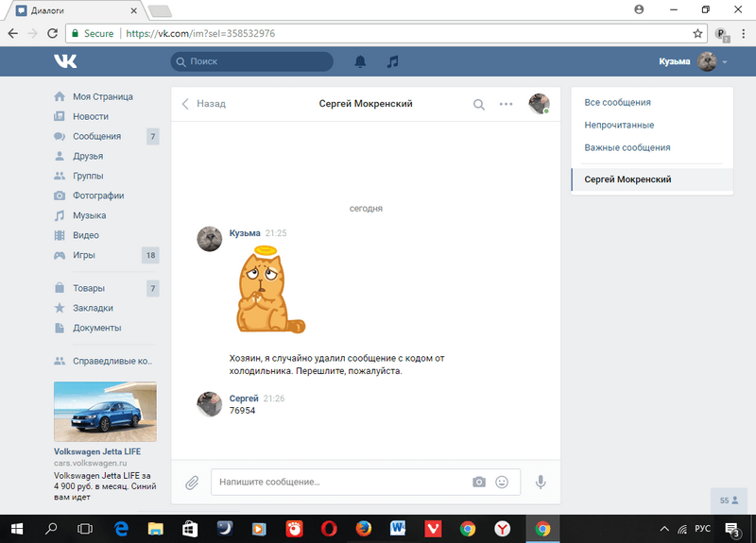
Task: Record a voice message with microphone icon
Action: 541,482
